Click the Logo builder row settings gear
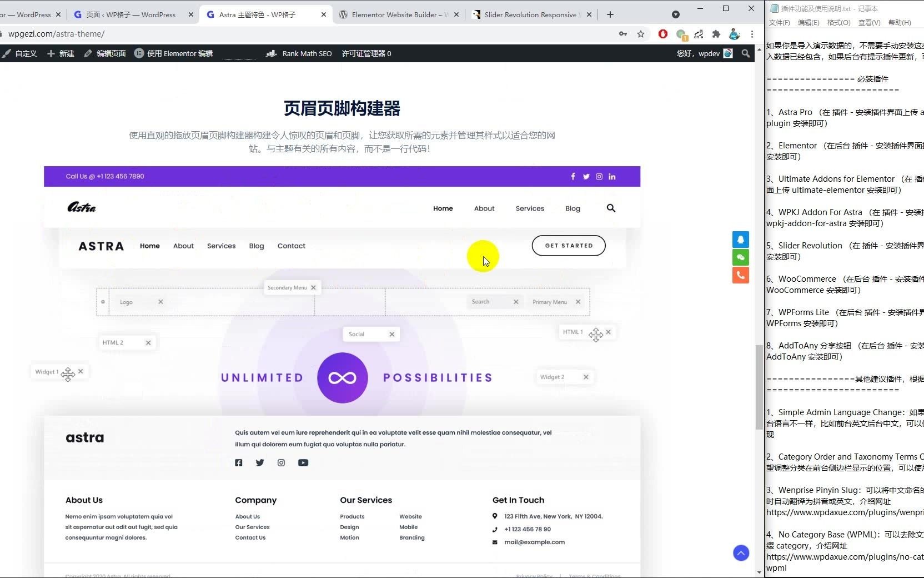 pyautogui.click(x=103, y=302)
